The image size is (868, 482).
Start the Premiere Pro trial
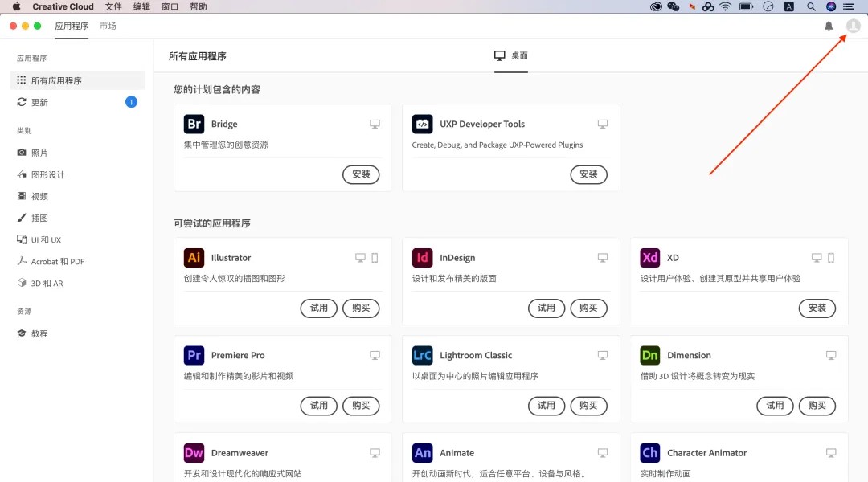click(319, 406)
